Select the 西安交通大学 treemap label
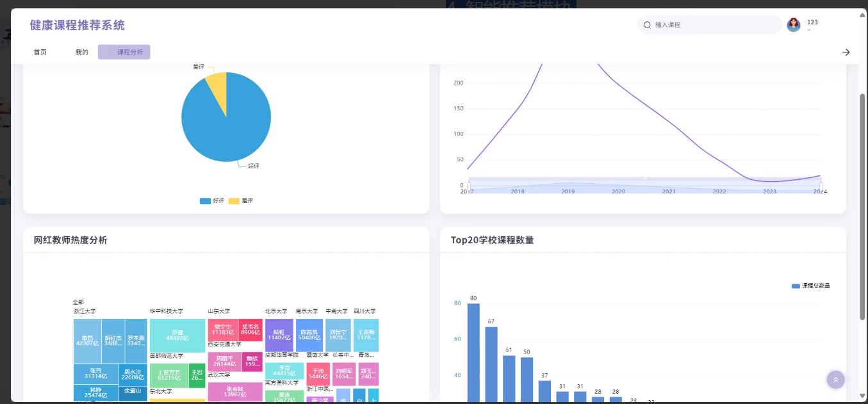The image size is (868, 404). coord(224,344)
